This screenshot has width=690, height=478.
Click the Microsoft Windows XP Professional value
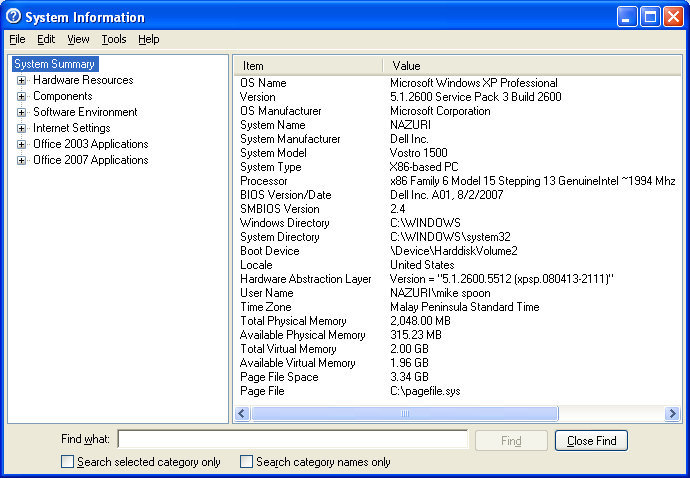(473, 83)
